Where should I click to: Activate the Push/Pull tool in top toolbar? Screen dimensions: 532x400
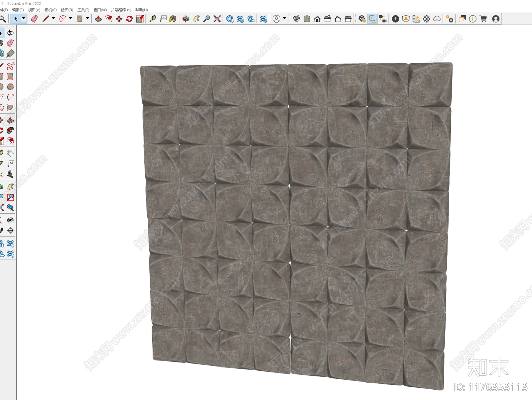(x=98, y=19)
